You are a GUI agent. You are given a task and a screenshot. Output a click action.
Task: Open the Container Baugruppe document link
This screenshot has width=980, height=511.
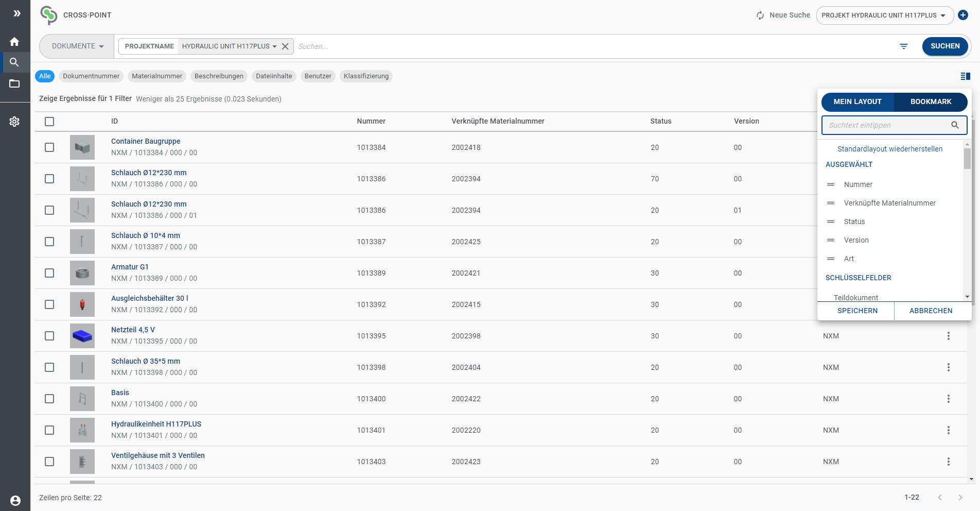(146, 141)
